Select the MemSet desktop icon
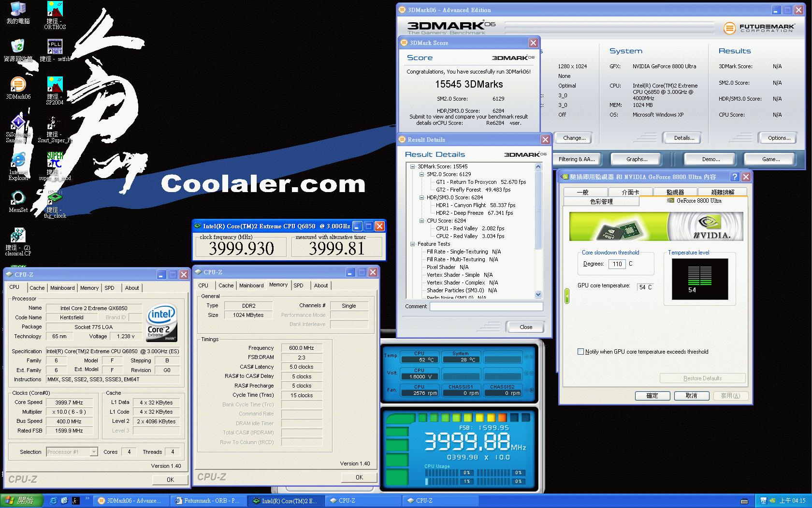Image resolution: width=812 pixels, height=508 pixels. tap(18, 201)
